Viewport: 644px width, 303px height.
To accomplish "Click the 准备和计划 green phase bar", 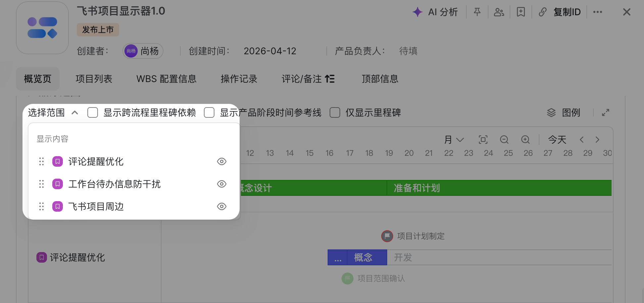I will point(499,188).
